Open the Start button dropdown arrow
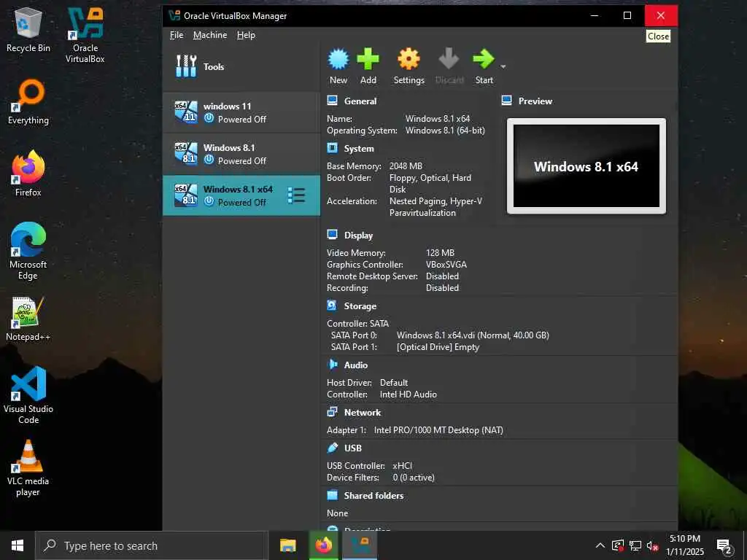This screenshot has height=560, width=747. click(x=503, y=66)
